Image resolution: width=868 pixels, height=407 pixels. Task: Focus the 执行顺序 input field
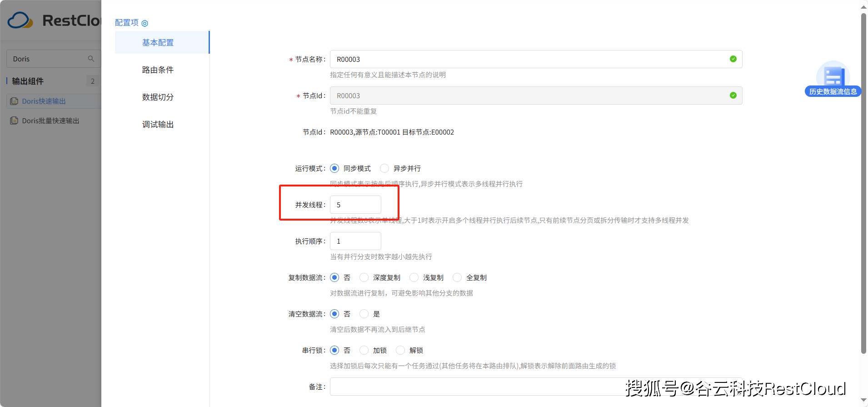355,241
